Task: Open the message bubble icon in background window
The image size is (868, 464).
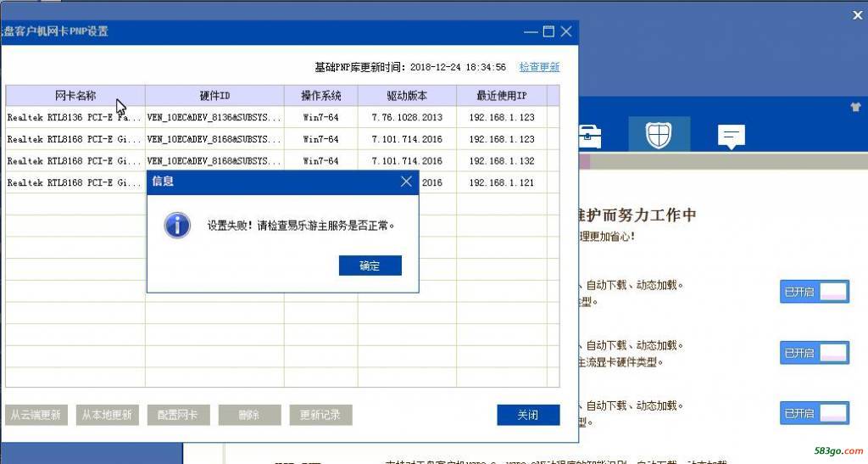Action: click(732, 137)
